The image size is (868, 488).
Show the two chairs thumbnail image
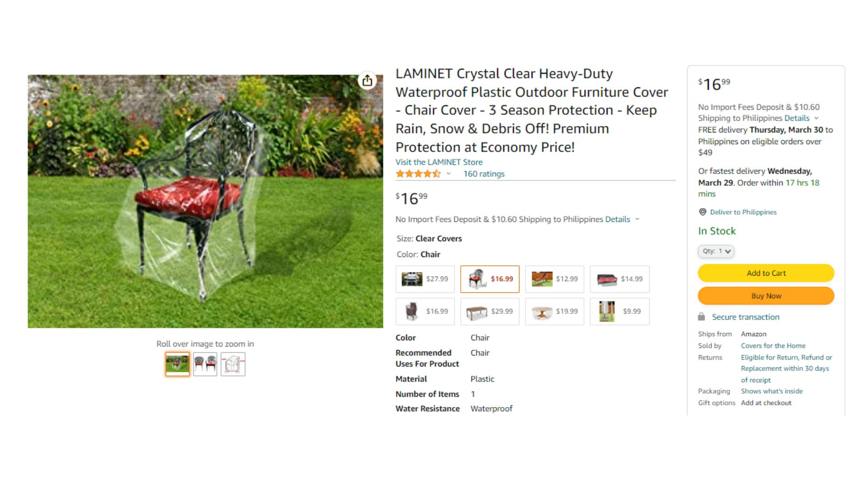click(x=205, y=364)
